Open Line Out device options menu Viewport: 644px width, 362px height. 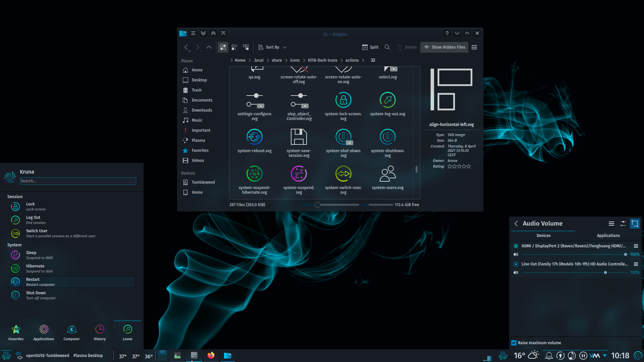point(636,264)
